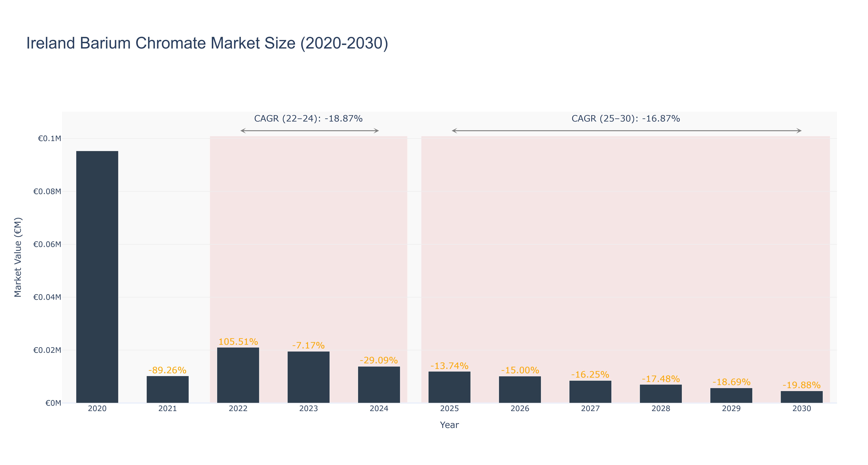
Task: Click the '-13.74%' growth label
Action: [x=449, y=366]
